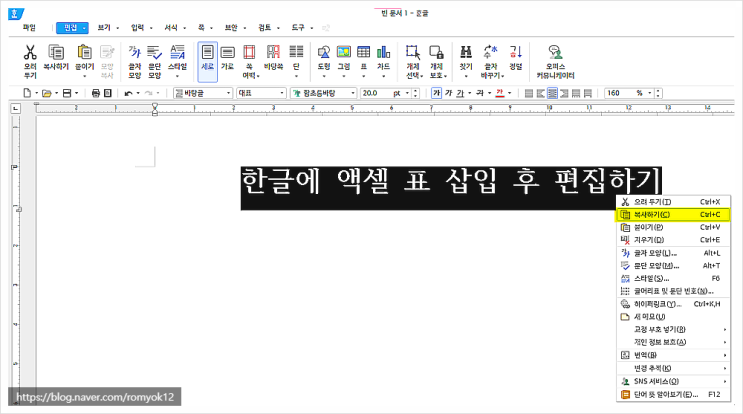Viewport: 743px width, 414px height.
Task: Open Paragraph Shape (문단 모양) from ribbon
Action: (154, 62)
